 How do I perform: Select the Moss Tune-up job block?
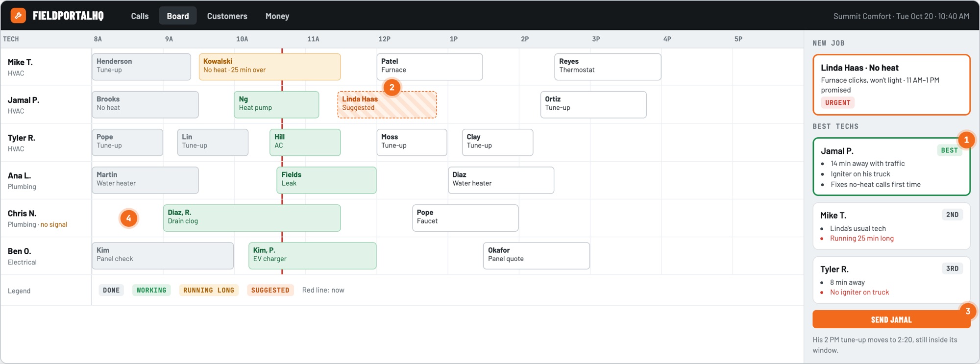pos(412,142)
